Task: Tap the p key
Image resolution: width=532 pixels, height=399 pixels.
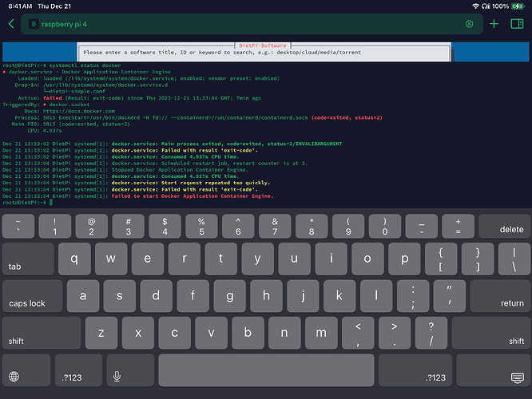Action: tap(404, 259)
